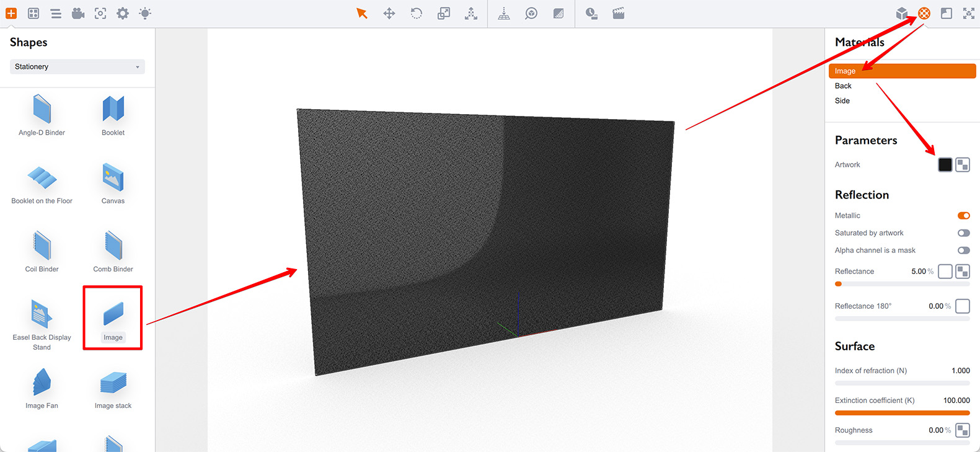The image size is (980, 452).
Task: Toggle the Metallic switch off
Action: point(964,216)
